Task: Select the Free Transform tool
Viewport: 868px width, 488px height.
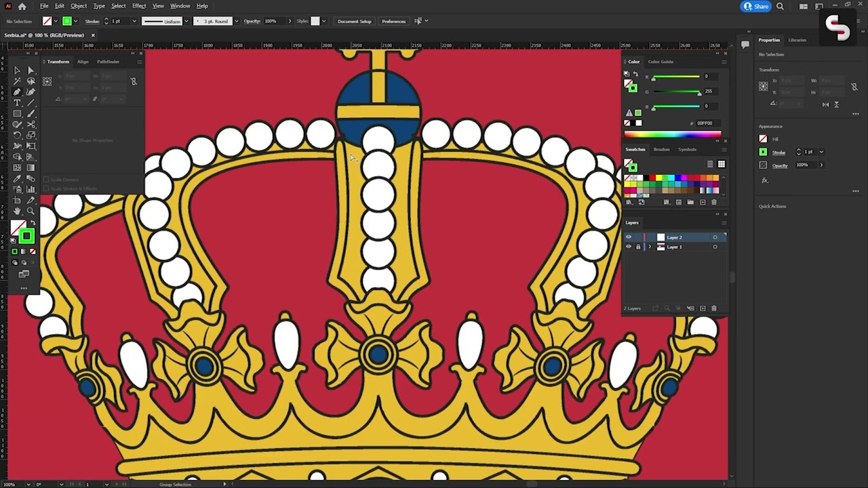Action: click(x=31, y=146)
